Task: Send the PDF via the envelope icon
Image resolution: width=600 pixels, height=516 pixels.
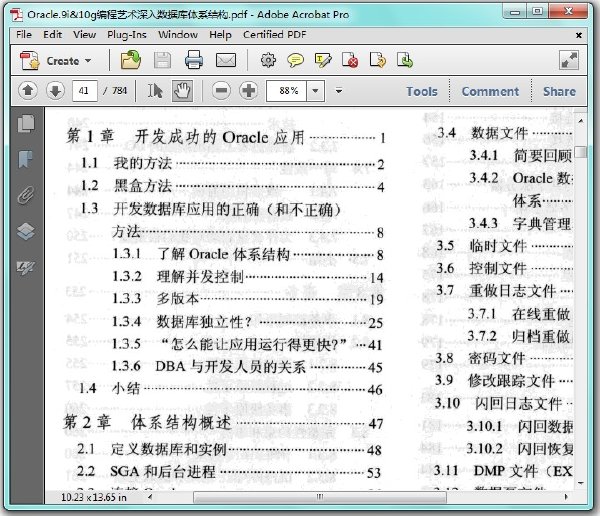Action: click(x=226, y=60)
